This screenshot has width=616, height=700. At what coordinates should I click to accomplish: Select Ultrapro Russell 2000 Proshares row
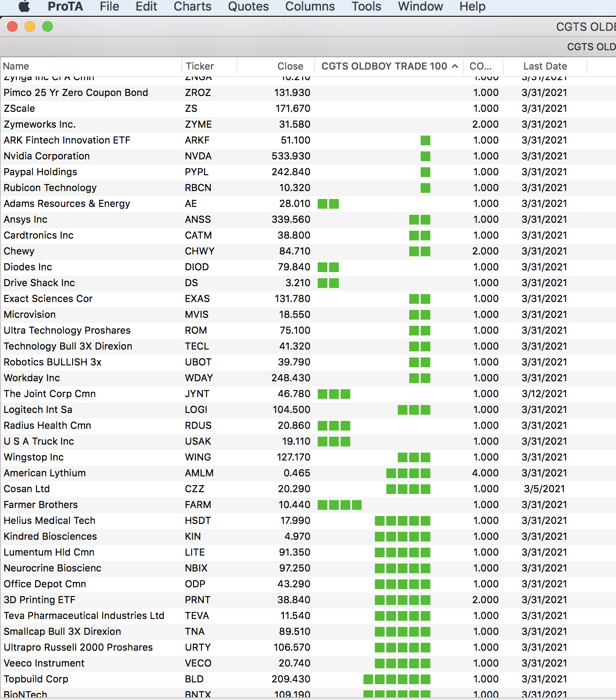[x=308, y=648]
